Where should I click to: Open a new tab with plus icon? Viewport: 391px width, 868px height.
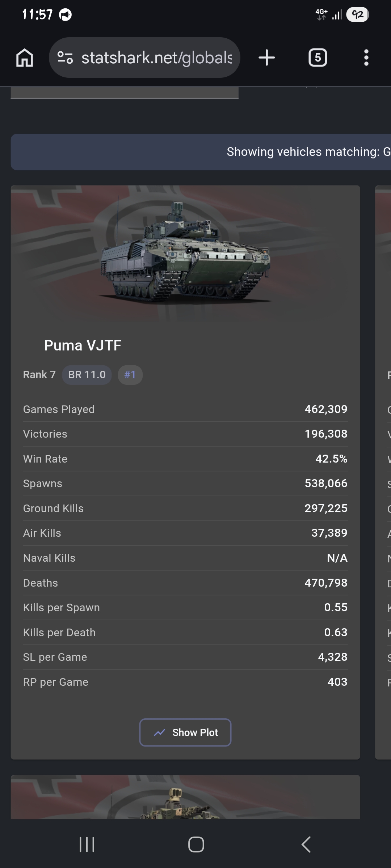click(267, 58)
